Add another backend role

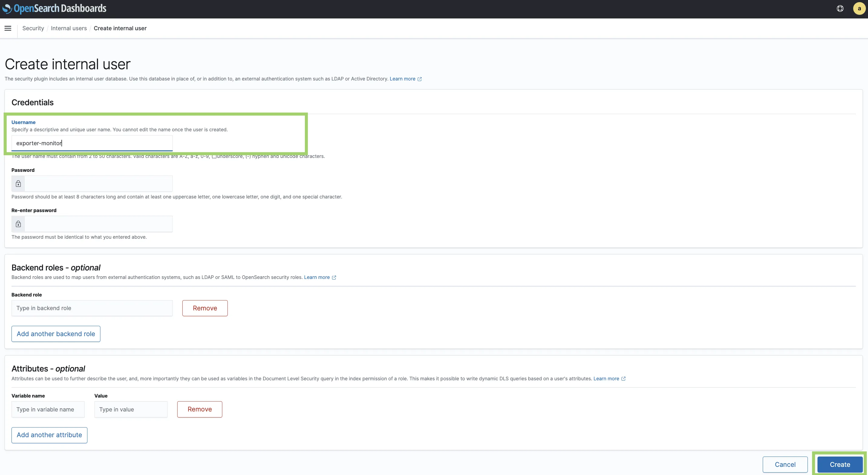(56, 334)
